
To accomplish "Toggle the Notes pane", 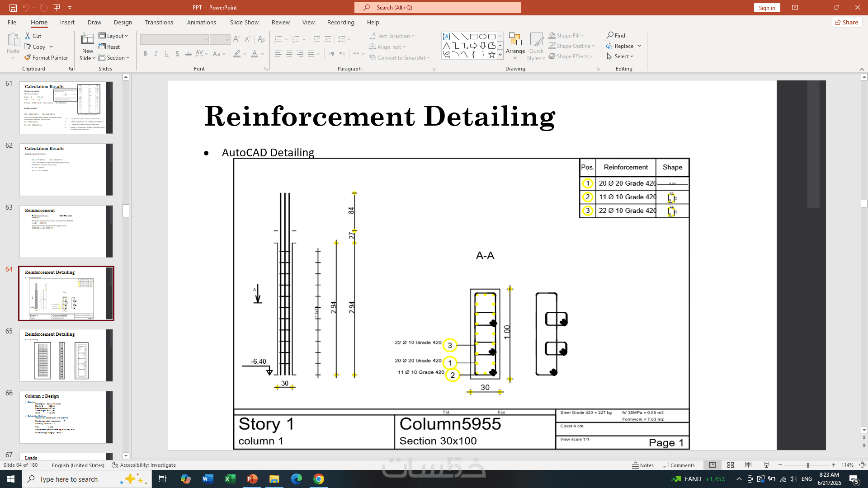I will tap(643, 465).
